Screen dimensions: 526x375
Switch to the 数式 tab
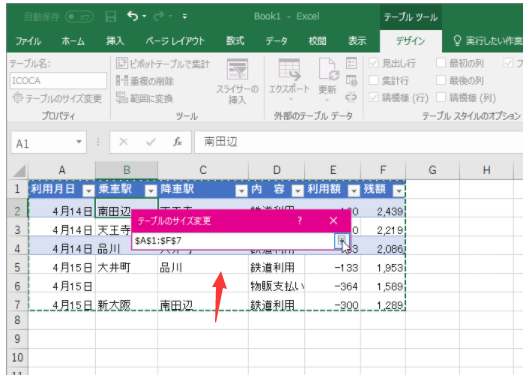tap(235, 41)
